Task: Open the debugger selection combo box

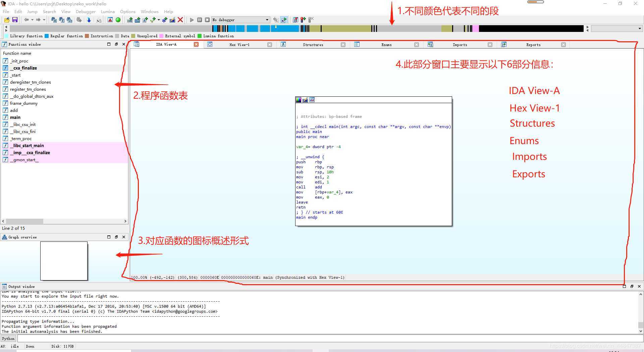Action: tap(240, 20)
